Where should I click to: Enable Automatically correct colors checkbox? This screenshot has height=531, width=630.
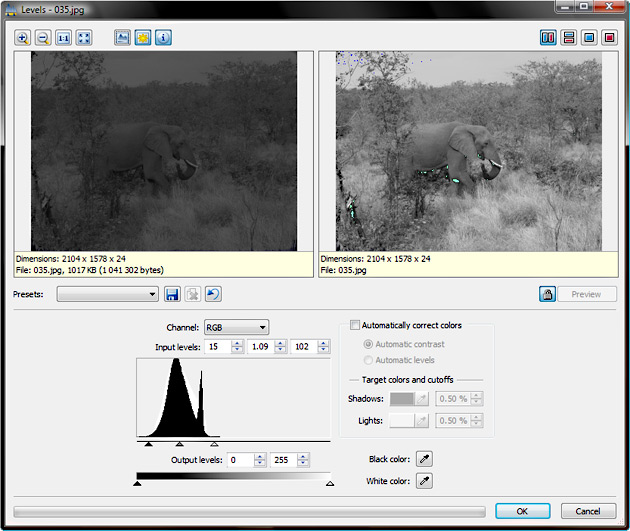click(x=355, y=325)
